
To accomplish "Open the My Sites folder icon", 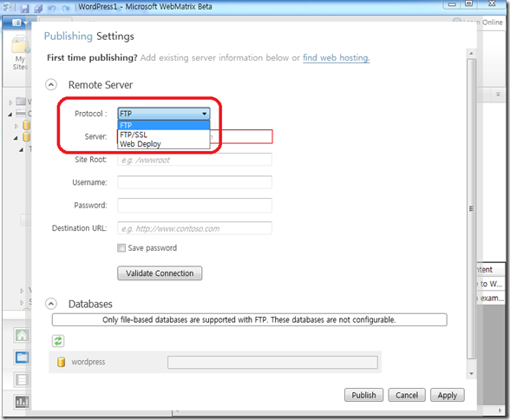I will (20, 45).
